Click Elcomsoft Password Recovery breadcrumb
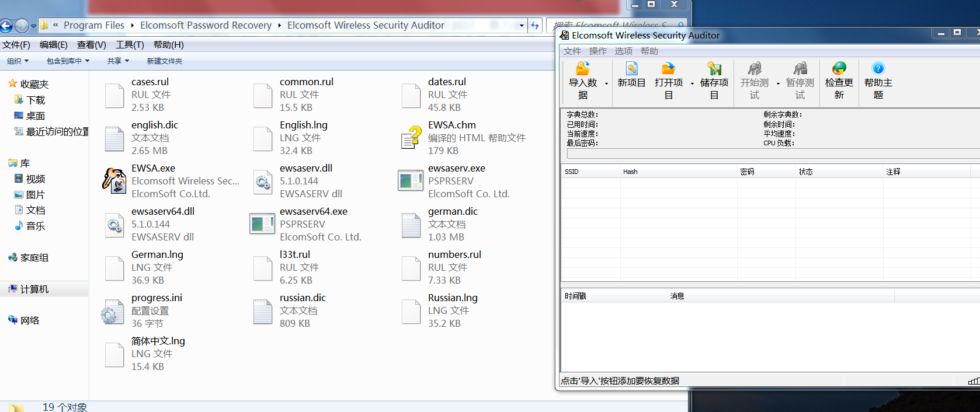Image resolution: width=980 pixels, height=412 pixels. click(206, 25)
